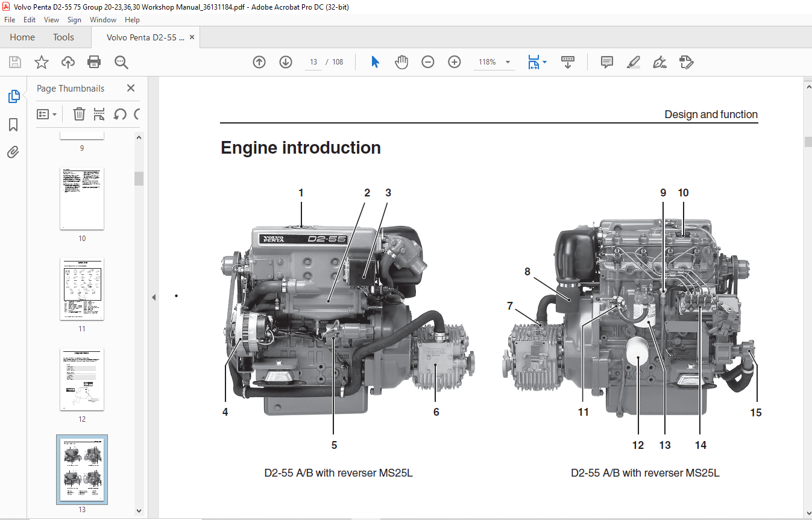Select the page 13 thumbnail
The height and width of the screenshot is (520, 812).
(x=82, y=469)
